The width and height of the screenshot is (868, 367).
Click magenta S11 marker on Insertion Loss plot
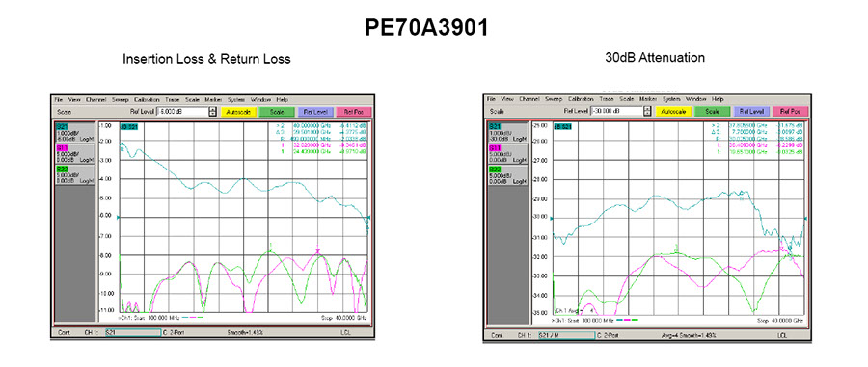click(x=317, y=249)
